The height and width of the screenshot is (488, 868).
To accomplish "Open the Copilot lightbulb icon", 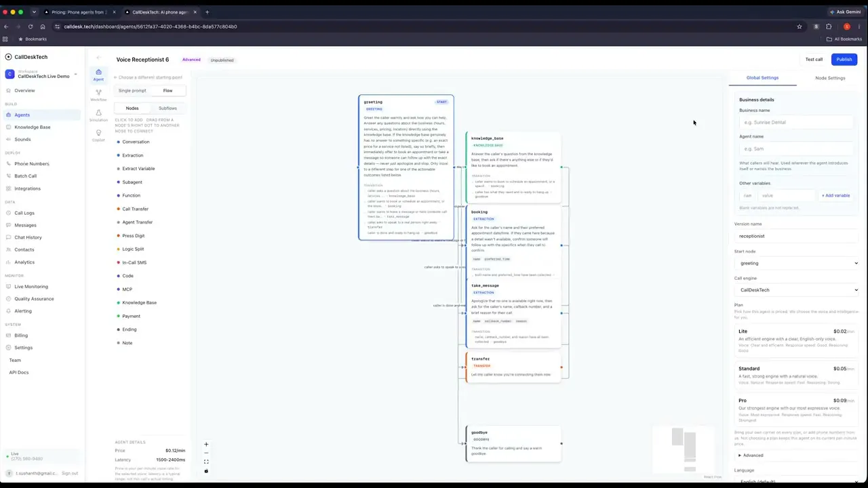I will [x=98, y=136].
